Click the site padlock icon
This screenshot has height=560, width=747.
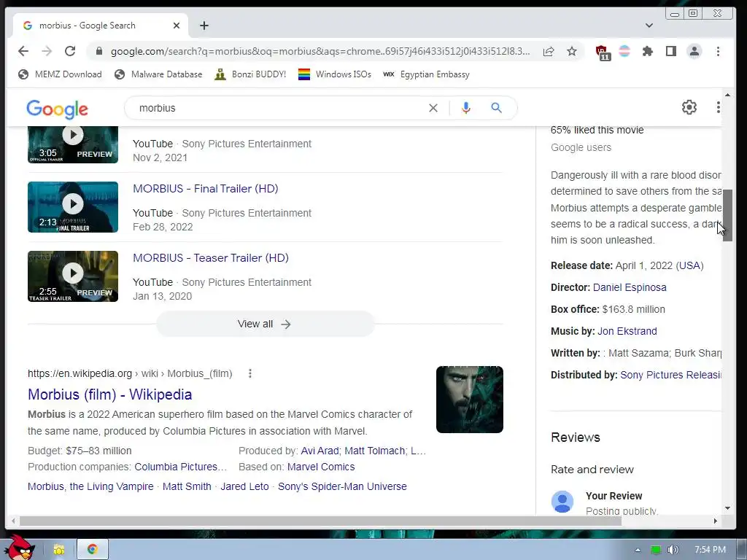(99, 51)
